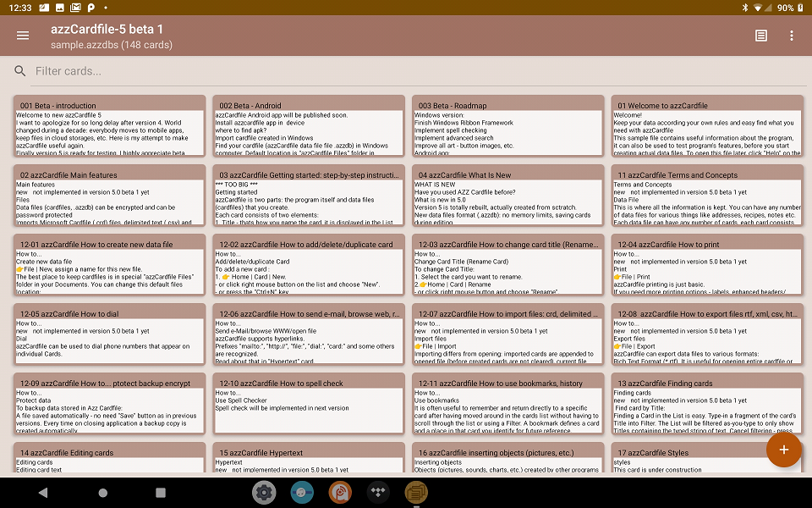This screenshot has height=508, width=812.
Task: Open card 12-02 How to add/delete/duplicate card
Action: tap(309, 264)
